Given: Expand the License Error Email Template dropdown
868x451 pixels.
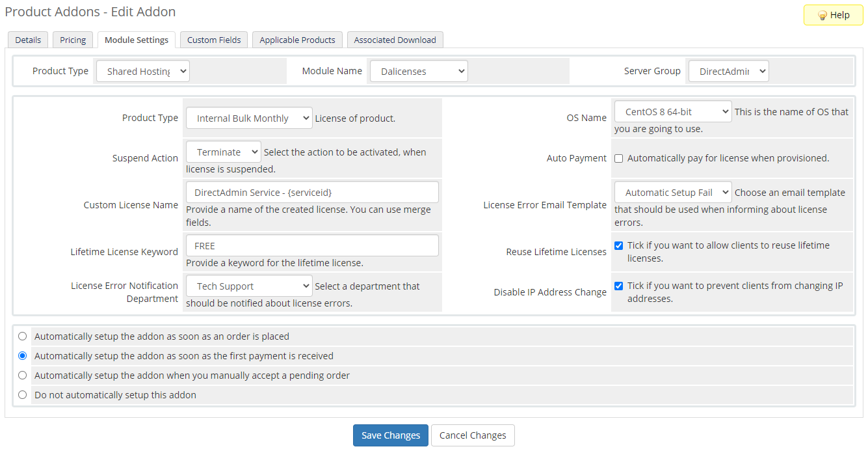Looking at the screenshot, I should click(673, 193).
